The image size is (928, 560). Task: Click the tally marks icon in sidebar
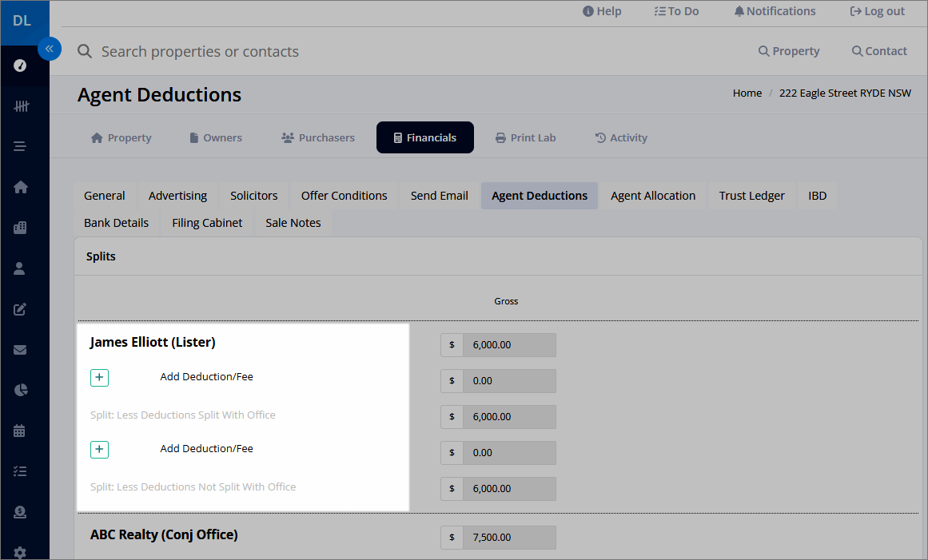pyautogui.click(x=21, y=106)
